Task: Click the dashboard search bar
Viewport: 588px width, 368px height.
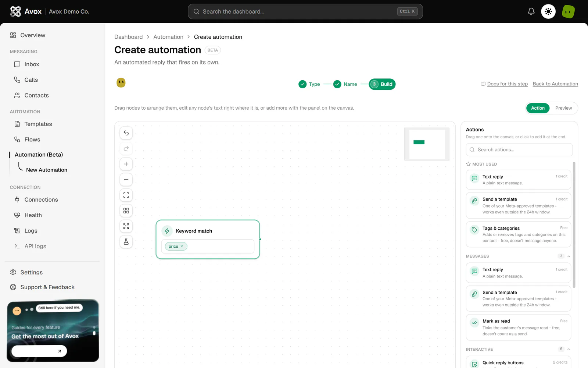Action: click(305, 11)
